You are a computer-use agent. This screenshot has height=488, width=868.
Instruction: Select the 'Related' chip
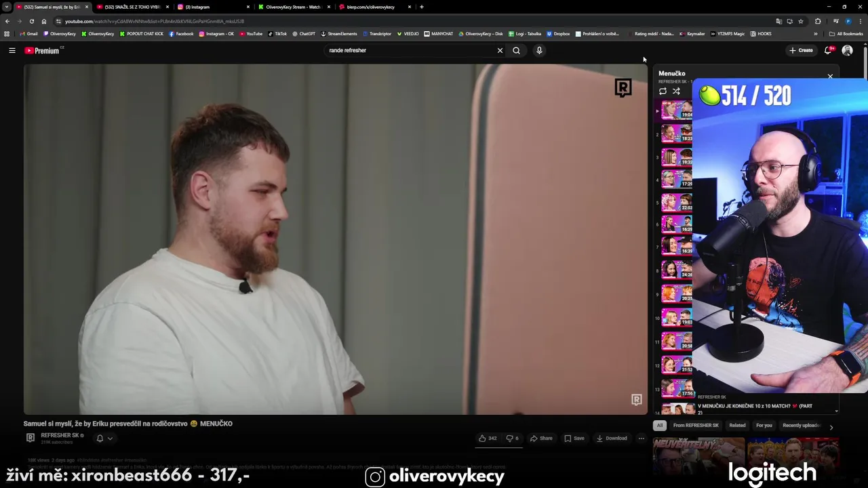(737, 426)
